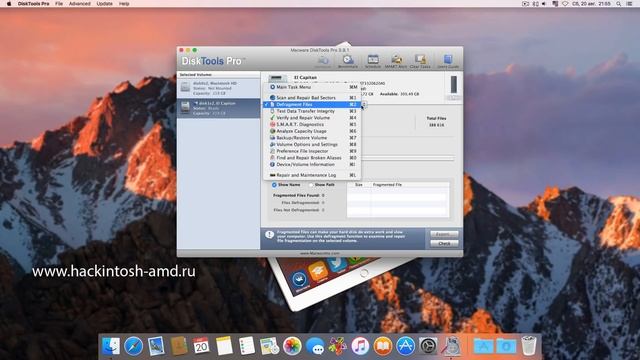Viewport: 640px width, 360px height.
Task: Click the greyed-out Unmount toolbar icon
Action: [323, 61]
